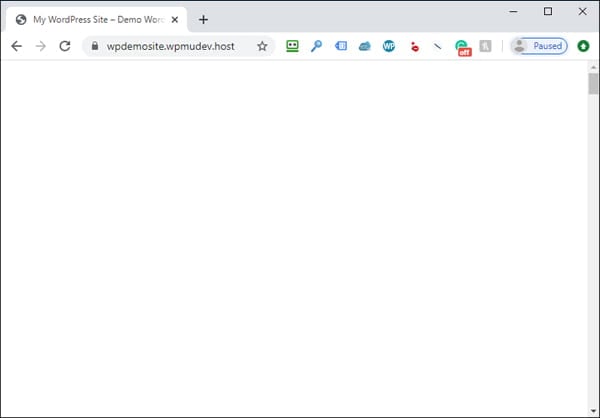Image resolution: width=600 pixels, height=418 pixels.
Task: Open the blue magnifier extension
Action: pos(316,46)
